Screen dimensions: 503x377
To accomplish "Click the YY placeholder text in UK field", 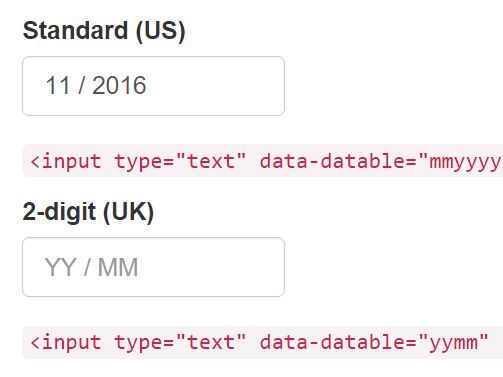I will [x=61, y=267].
